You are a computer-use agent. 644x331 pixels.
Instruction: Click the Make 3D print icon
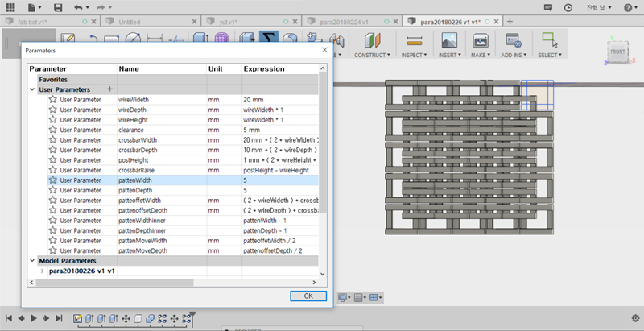click(481, 39)
